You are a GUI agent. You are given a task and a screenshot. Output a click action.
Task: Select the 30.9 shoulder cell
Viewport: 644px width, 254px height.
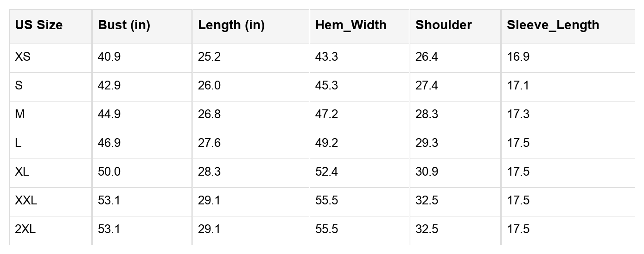pyautogui.click(x=427, y=172)
